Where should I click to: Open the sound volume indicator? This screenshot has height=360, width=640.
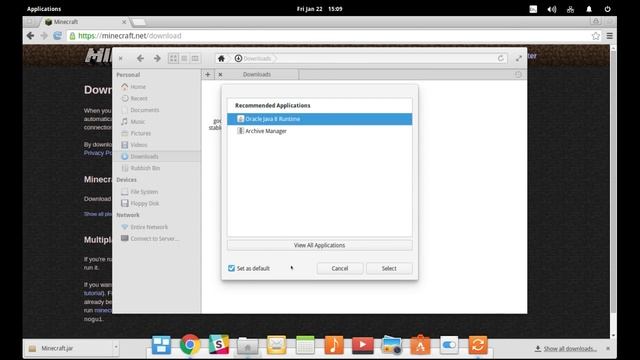(552, 9)
